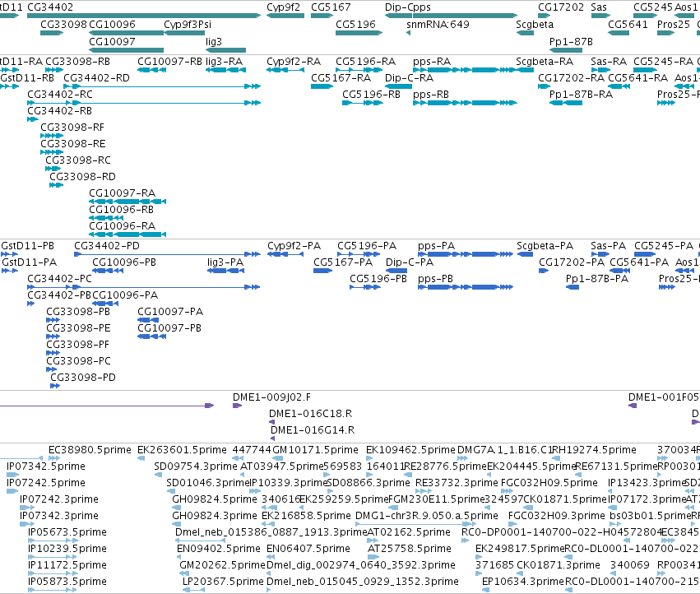Click the EK263601.5prime EST glyph
Viewport: 700px width, 594px height.
pos(141,458)
